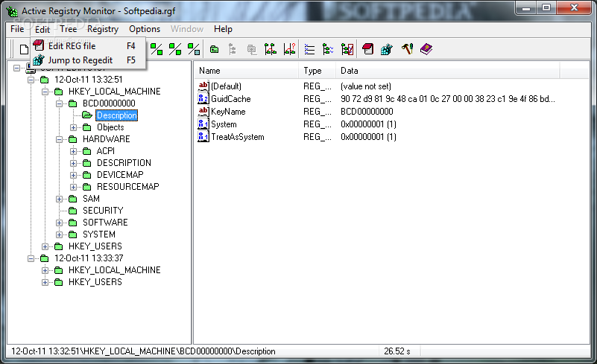Image resolution: width=597 pixels, height=364 pixels.
Task: Select the SECURITY tree item
Action: [103, 211]
